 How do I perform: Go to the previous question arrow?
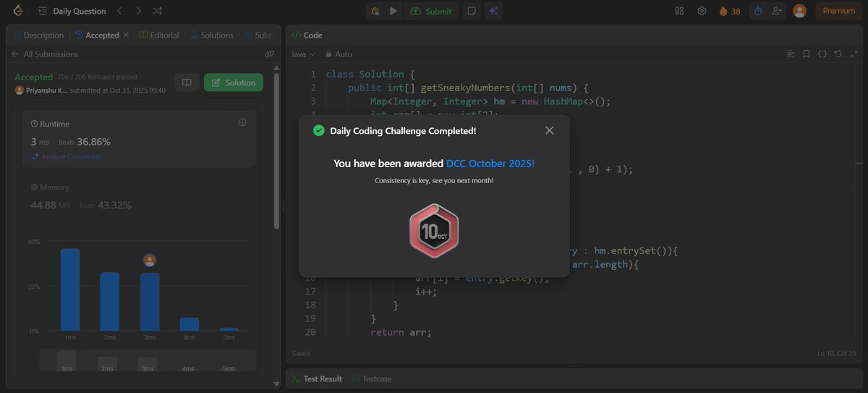120,11
